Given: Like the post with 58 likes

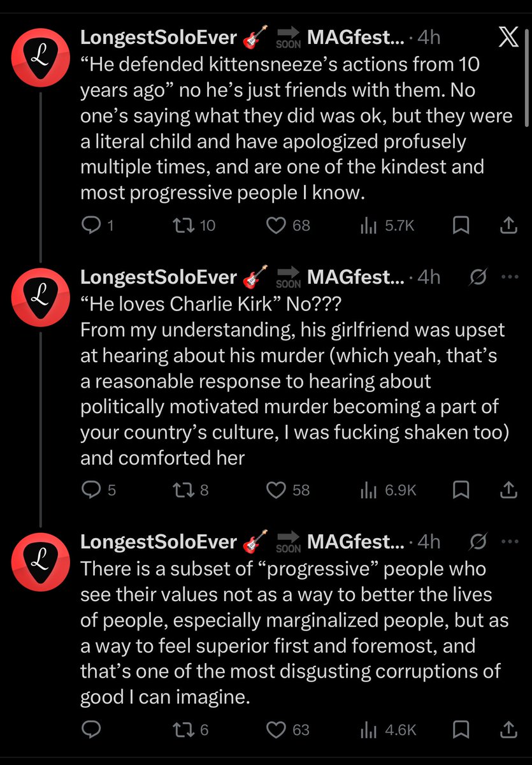Looking at the screenshot, I should click(288, 490).
